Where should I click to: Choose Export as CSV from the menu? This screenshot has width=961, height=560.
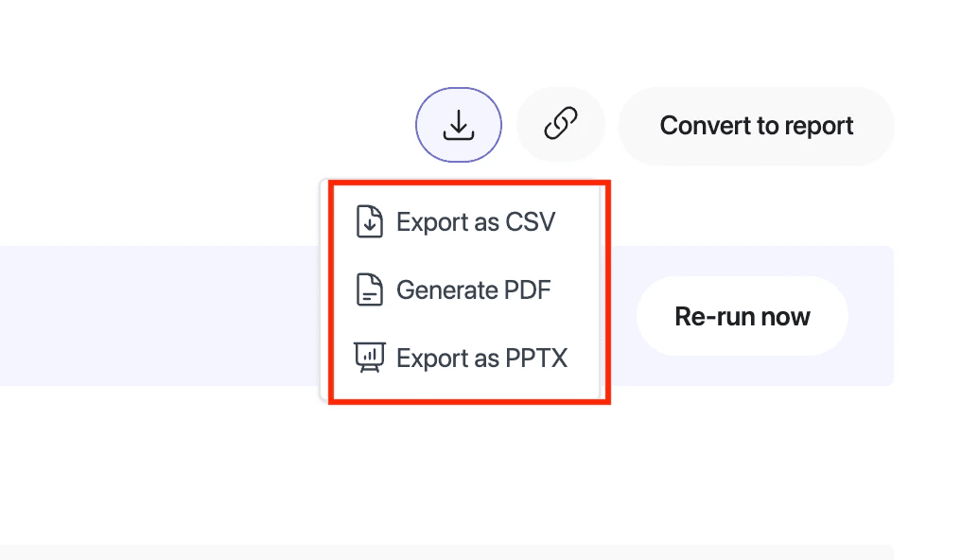tap(473, 221)
